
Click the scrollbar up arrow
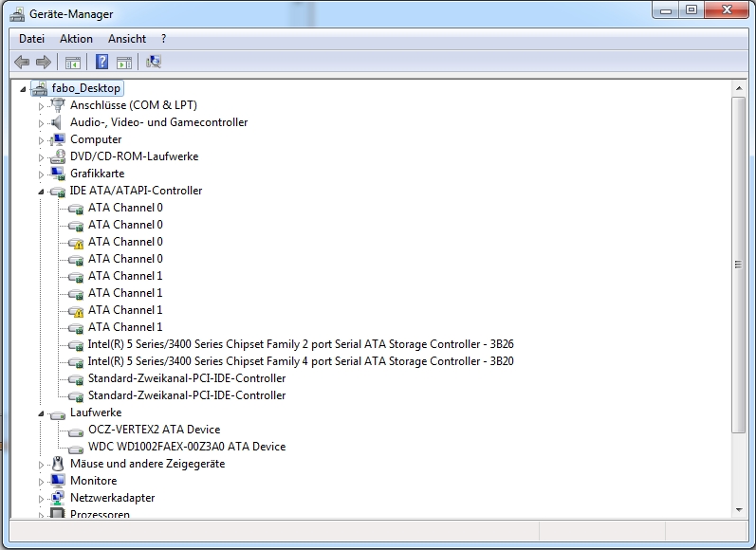[x=739, y=88]
